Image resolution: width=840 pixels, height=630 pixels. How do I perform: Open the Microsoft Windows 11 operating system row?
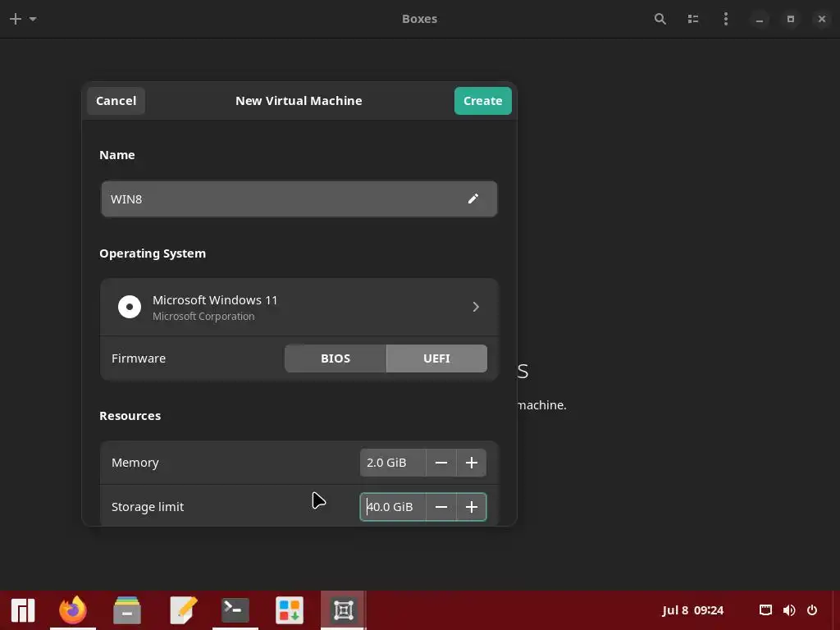tap(299, 307)
